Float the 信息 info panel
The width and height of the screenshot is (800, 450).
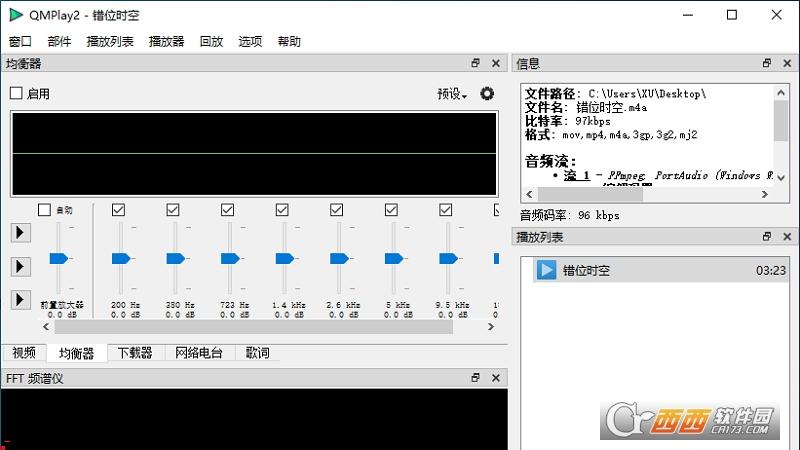(x=767, y=63)
